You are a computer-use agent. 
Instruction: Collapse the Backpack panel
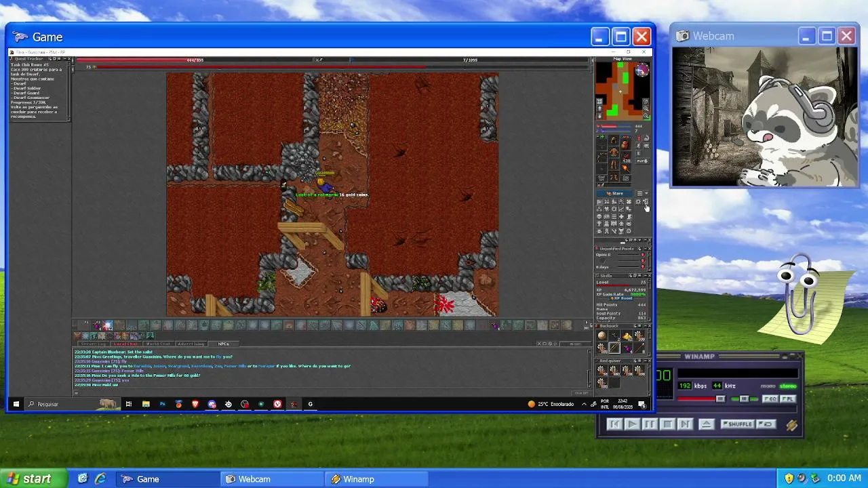[x=645, y=325]
